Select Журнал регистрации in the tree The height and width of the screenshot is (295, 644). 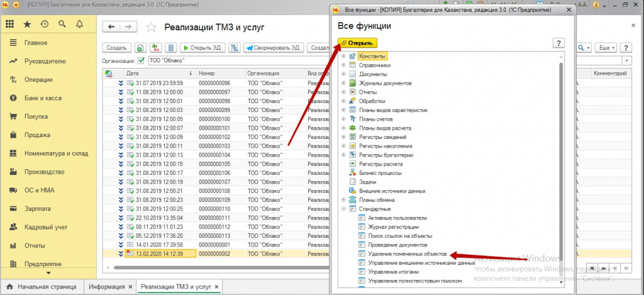point(394,227)
